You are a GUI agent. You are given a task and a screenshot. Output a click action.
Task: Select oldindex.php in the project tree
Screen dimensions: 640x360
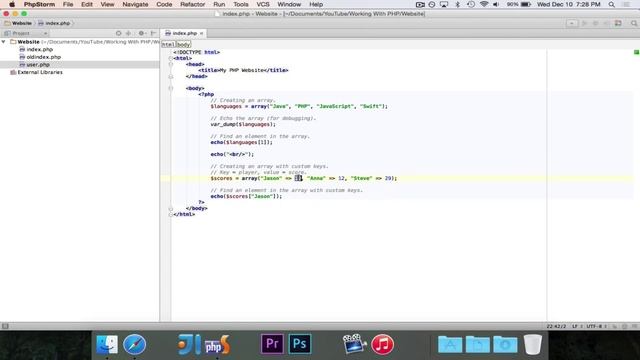click(x=43, y=57)
